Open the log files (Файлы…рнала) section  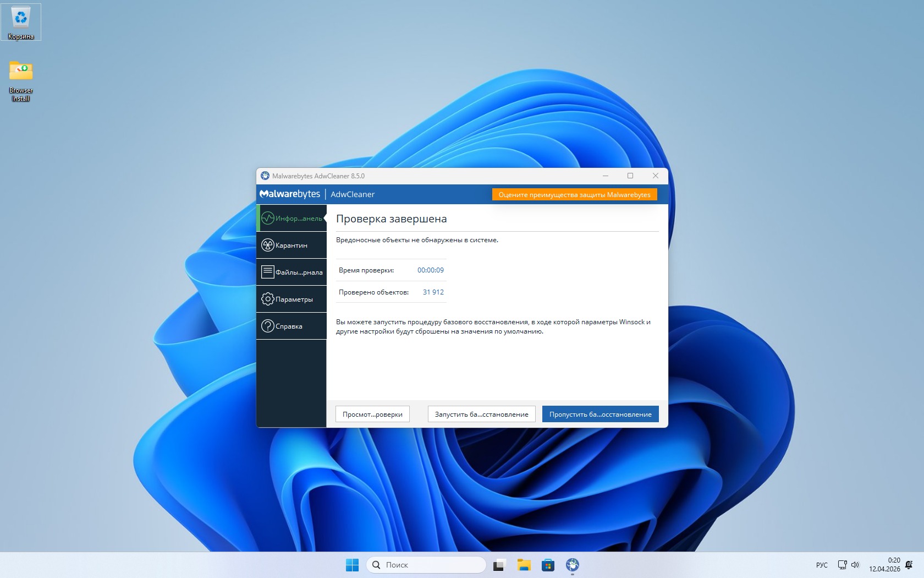(291, 272)
